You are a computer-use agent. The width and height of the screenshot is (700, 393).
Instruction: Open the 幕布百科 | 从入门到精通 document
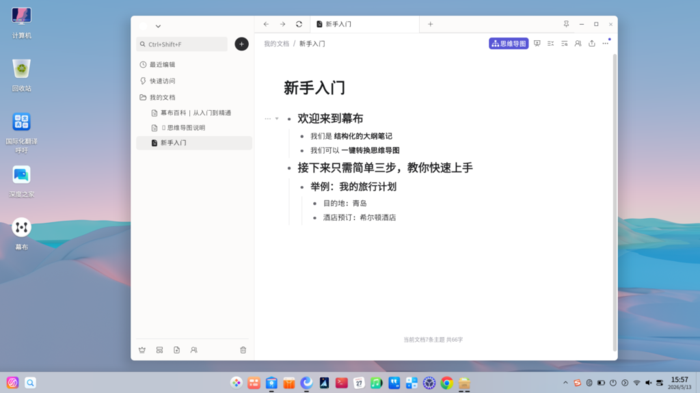point(194,113)
